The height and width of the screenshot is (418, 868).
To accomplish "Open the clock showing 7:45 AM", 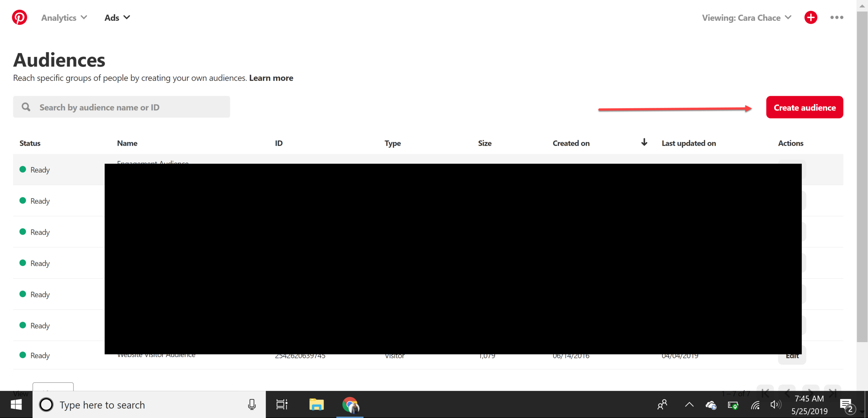I will (x=809, y=404).
